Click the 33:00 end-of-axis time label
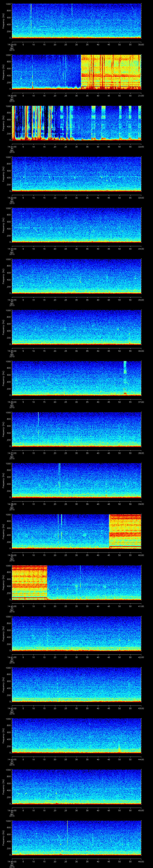 [x=141, y=198]
